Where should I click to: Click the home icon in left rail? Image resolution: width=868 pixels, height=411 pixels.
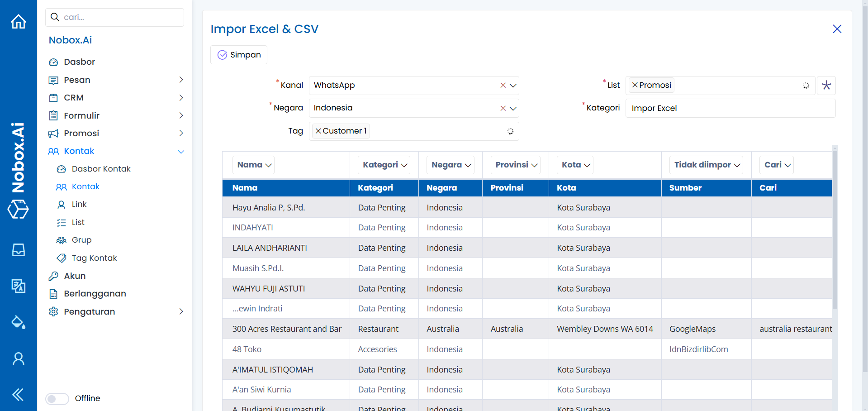(x=19, y=21)
